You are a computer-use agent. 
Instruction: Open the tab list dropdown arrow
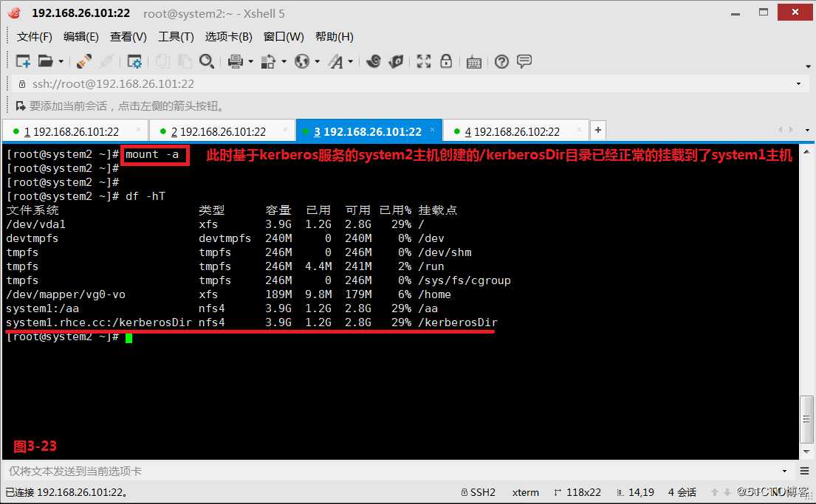click(807, 130)
